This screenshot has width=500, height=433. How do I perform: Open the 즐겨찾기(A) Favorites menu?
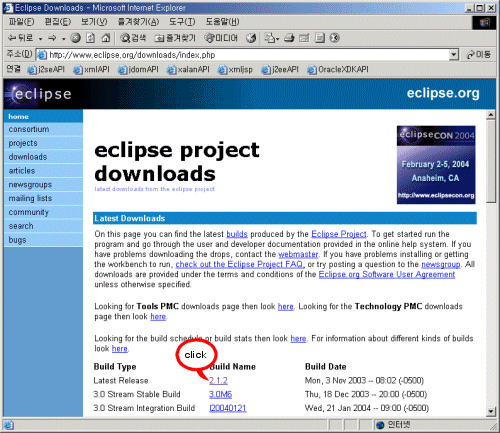(x=138, y=22)
